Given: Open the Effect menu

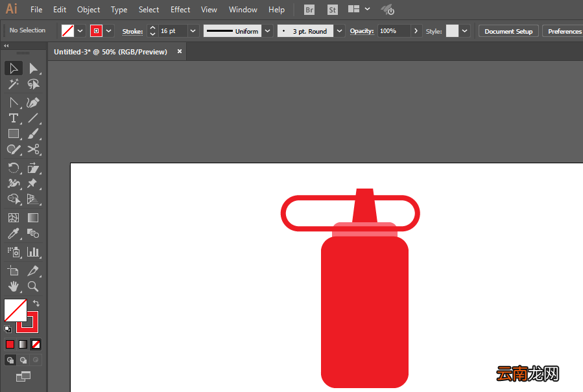Looking at the screenshot, I should (x=180, y=10).
